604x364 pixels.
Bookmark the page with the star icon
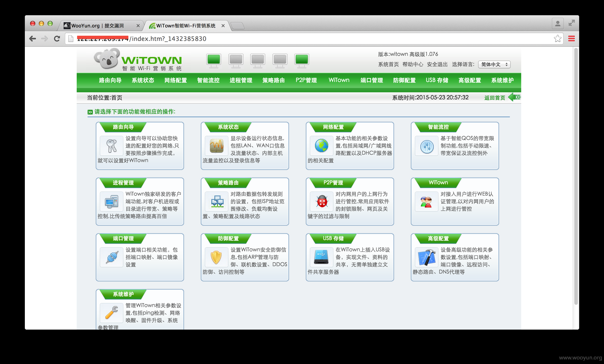tap(557, 39)
